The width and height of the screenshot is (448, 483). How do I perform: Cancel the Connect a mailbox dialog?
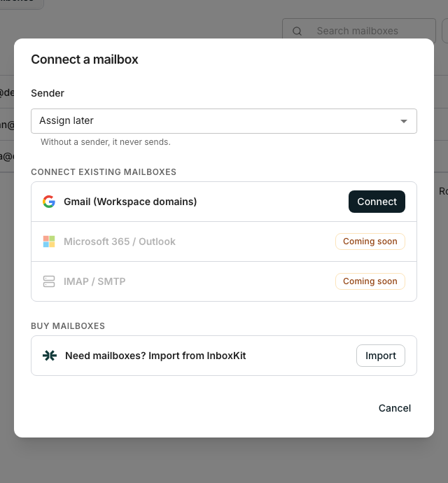tap(394, 408)
